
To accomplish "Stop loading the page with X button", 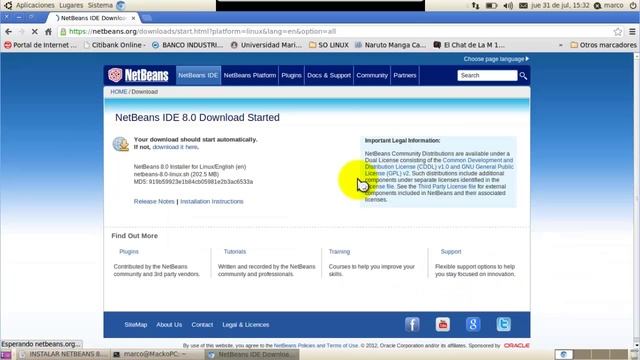I will 35,31.
